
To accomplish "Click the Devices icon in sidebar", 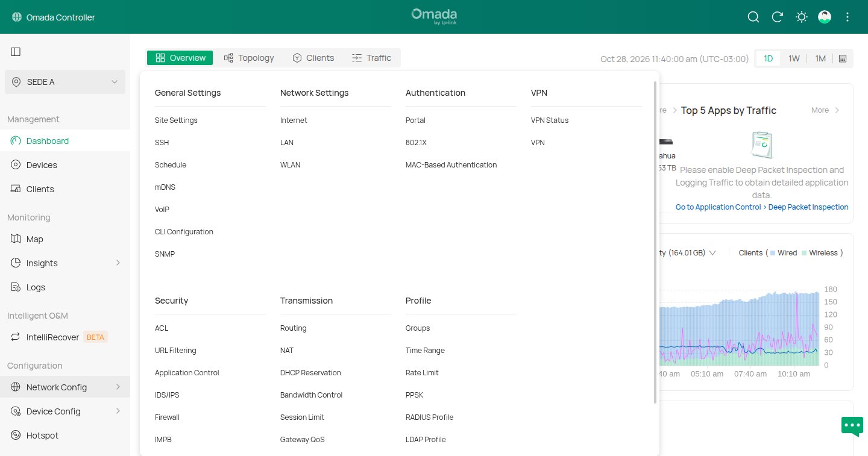I will [x=16, y=165].
